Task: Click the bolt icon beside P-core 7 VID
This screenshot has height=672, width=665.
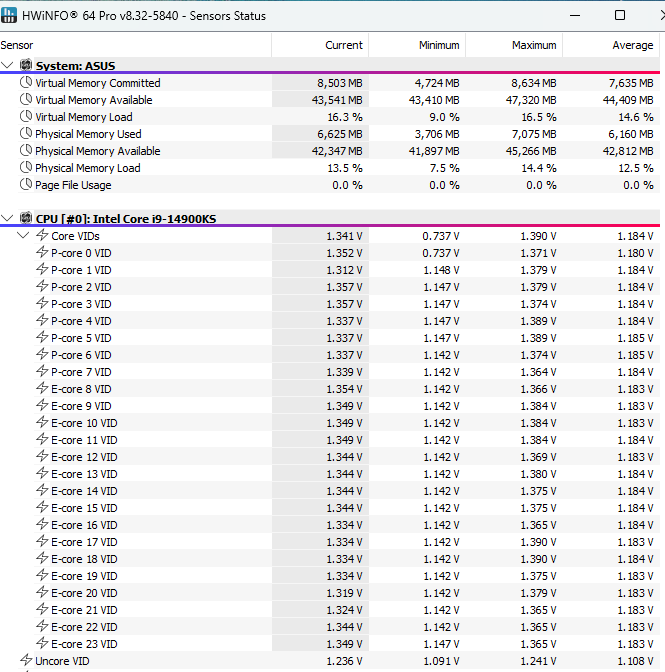Action: pyautogui.click(x=42, y=371)
